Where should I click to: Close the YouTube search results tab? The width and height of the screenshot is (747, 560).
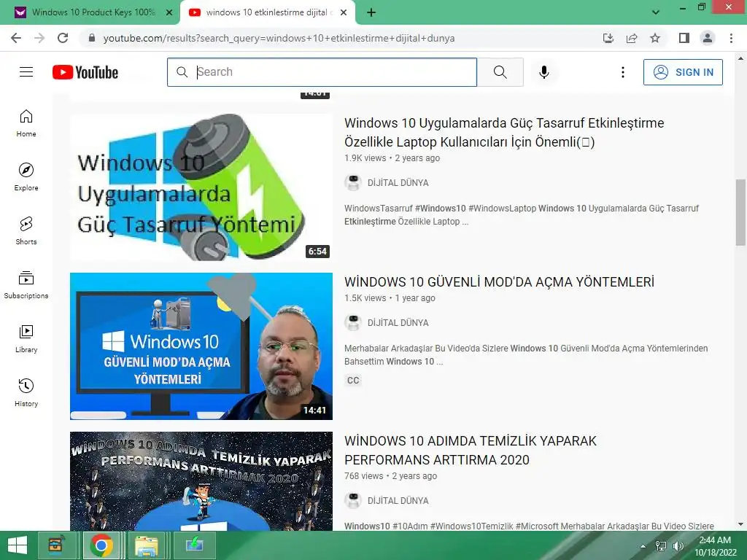(344, 12)
